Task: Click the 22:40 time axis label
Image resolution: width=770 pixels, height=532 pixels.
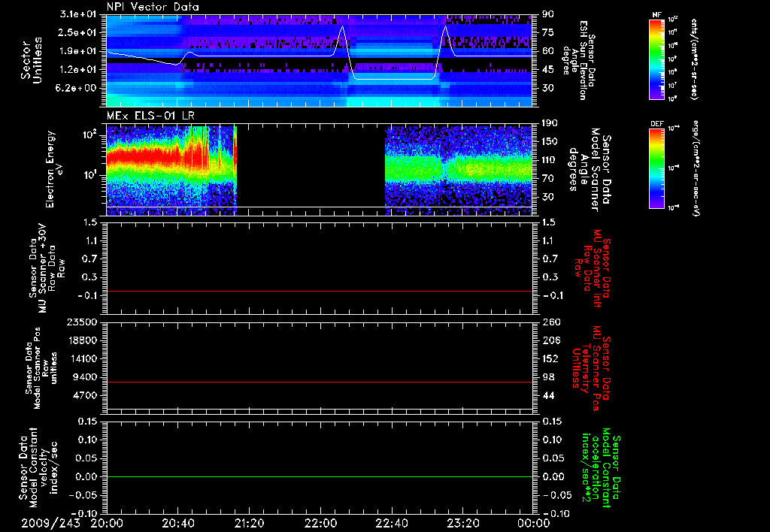Action: pos(392,523)
